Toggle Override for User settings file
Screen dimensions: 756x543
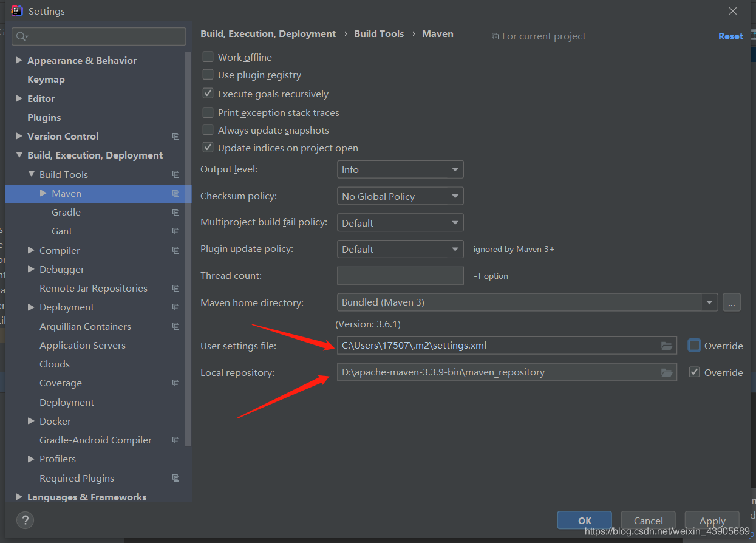pyautogui.click(x=694, y=346)
